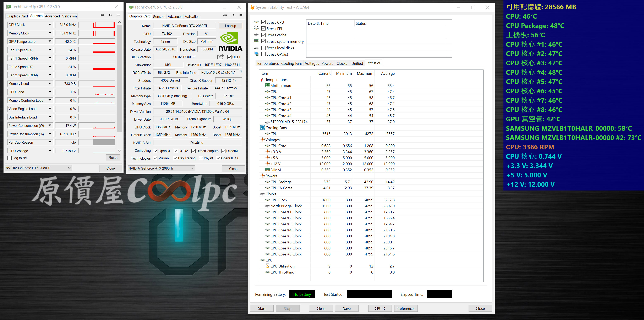Open Memory Used sensor dropdown
This screenshot has height=320, width=644.
tap(50, 83)
